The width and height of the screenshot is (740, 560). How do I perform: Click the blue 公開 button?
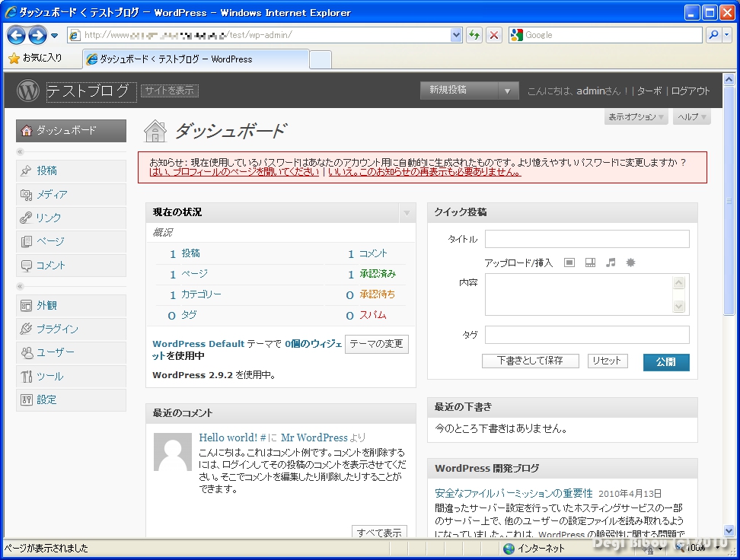(666, 362)
